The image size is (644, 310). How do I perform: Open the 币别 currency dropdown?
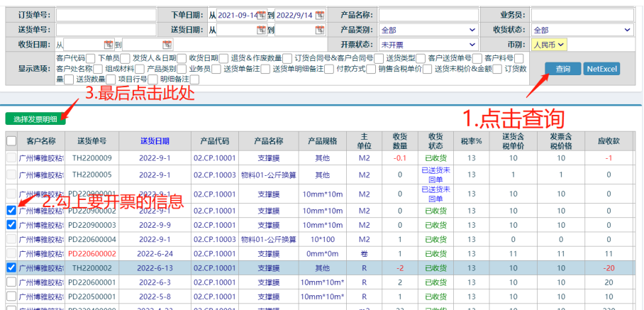coord(550,45)
